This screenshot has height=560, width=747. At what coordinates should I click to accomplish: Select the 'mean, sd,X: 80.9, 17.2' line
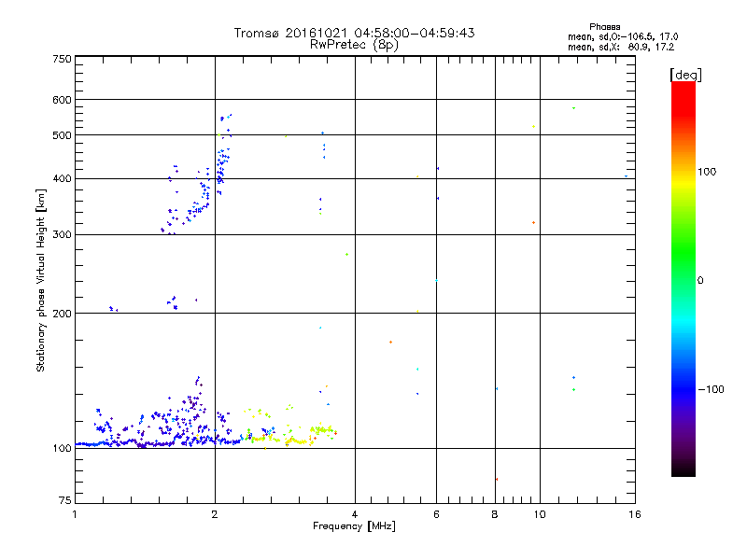click(621, 47)
